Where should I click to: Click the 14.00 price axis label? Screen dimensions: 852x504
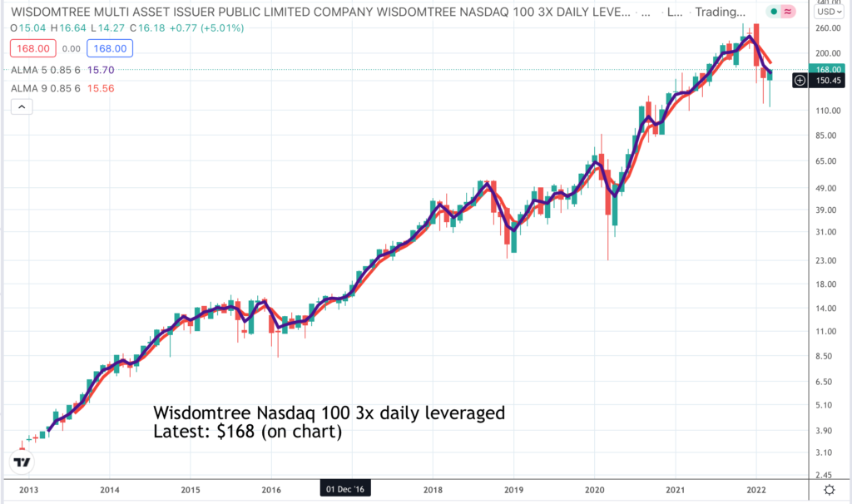826,309
